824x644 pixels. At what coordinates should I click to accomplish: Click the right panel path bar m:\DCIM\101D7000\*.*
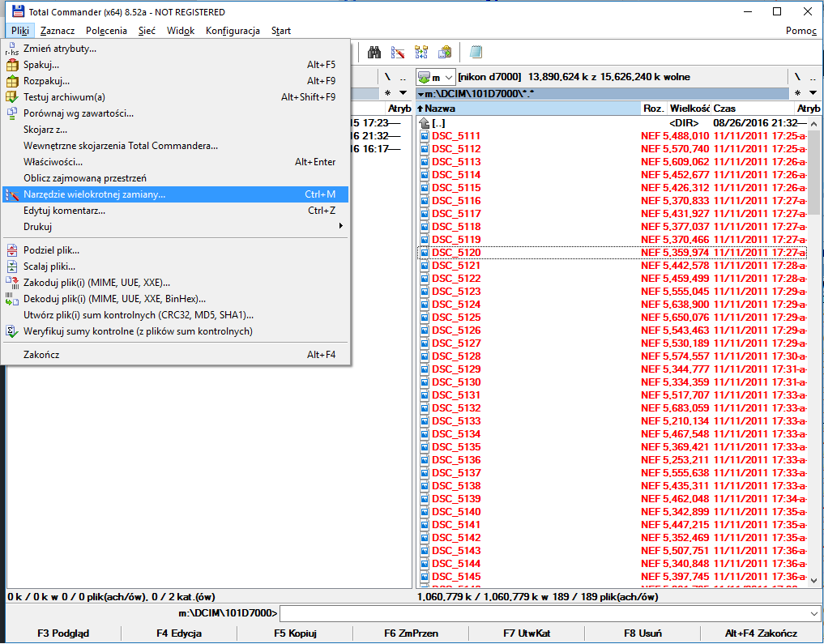click(x=603, y=94)
